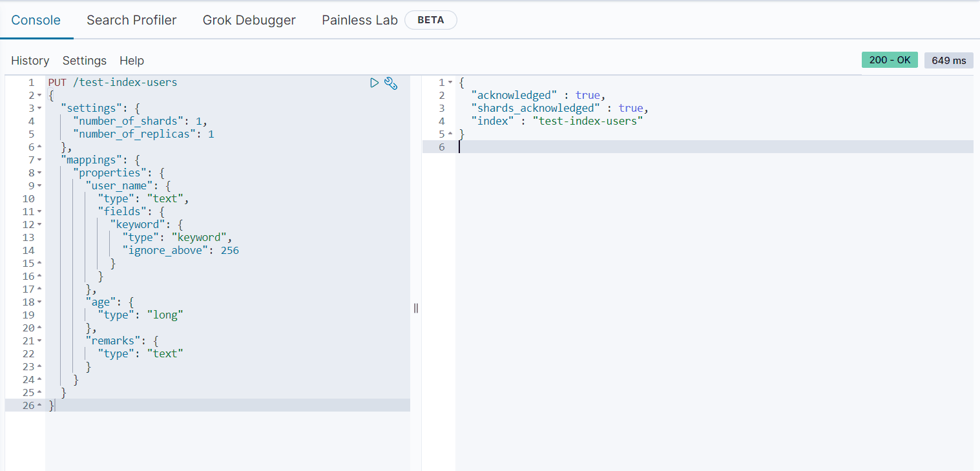This screenshot has height=471, width=980.
Task: Open the Painless Lab tab
Action: [x=360, y=20]
